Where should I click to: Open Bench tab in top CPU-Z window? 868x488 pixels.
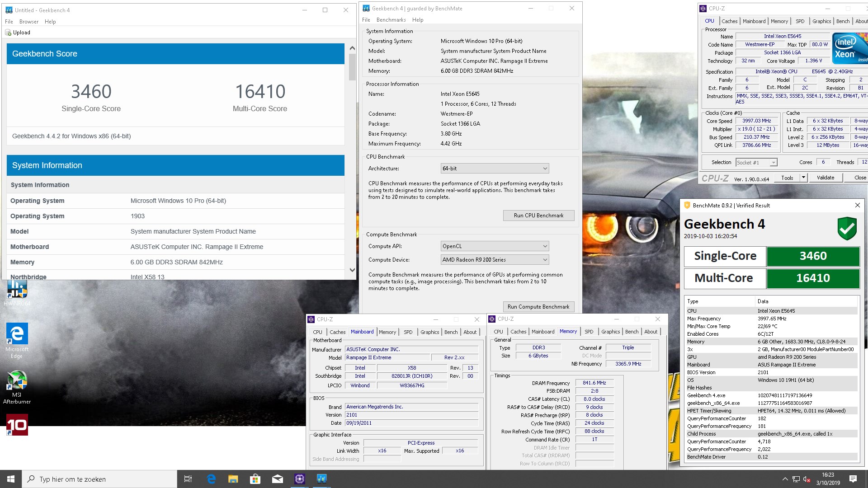(x=843, y=21)
